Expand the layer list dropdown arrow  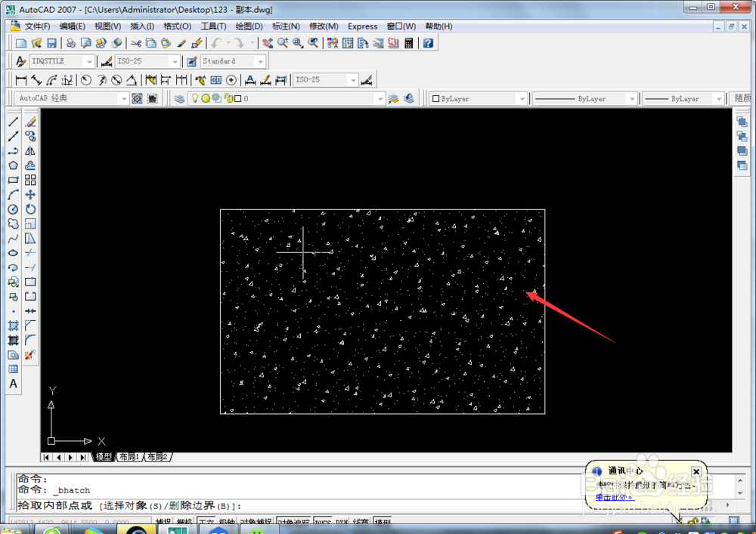coord(380,99)
